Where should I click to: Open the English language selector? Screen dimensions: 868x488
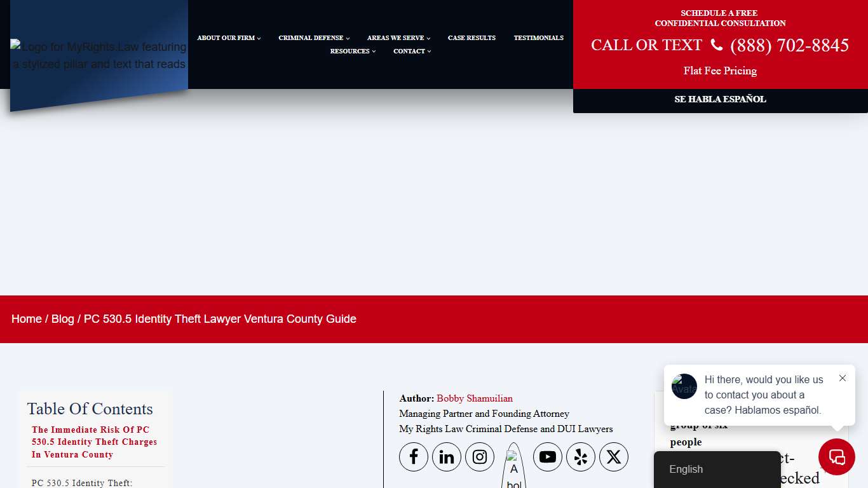(686, 469)
